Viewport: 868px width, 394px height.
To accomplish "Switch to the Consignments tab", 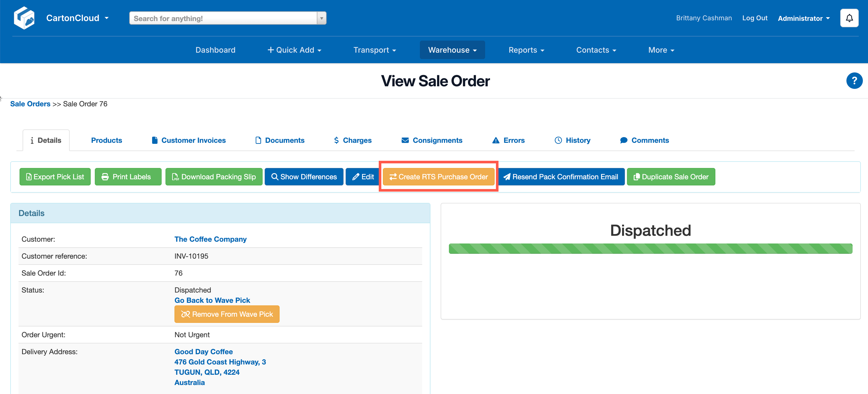I will pyautogui.click(x=432, y=140).
